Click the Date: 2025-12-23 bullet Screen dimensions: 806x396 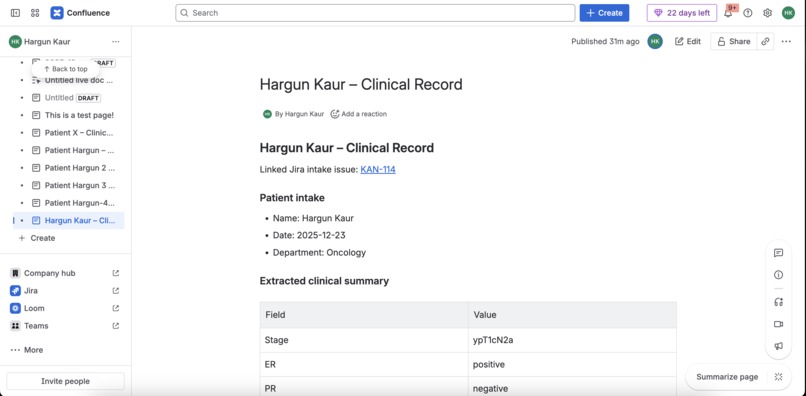point(309,236)
